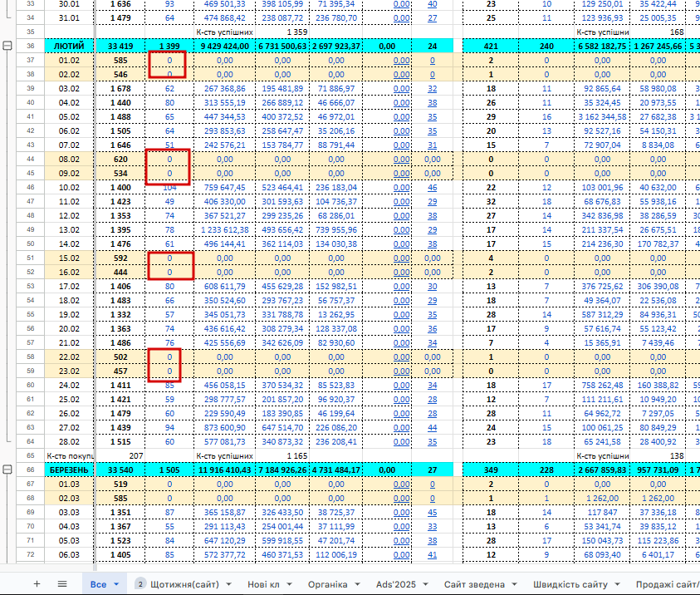700x595 pixels.
Task: Open the Щотижня(сайт) tab dropdown arrow
Action: 229,584
